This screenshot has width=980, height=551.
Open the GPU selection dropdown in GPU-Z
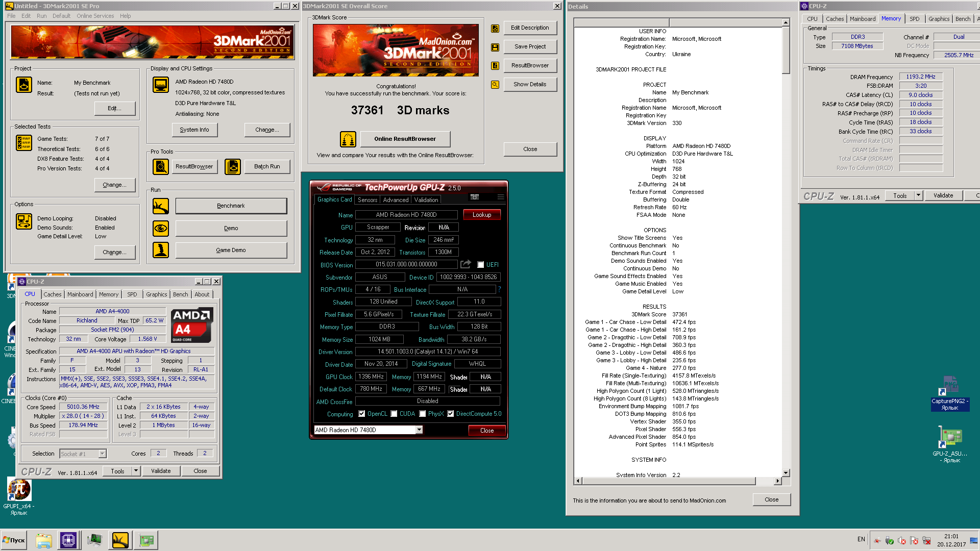pyautogui.click(x=419, y=430)
